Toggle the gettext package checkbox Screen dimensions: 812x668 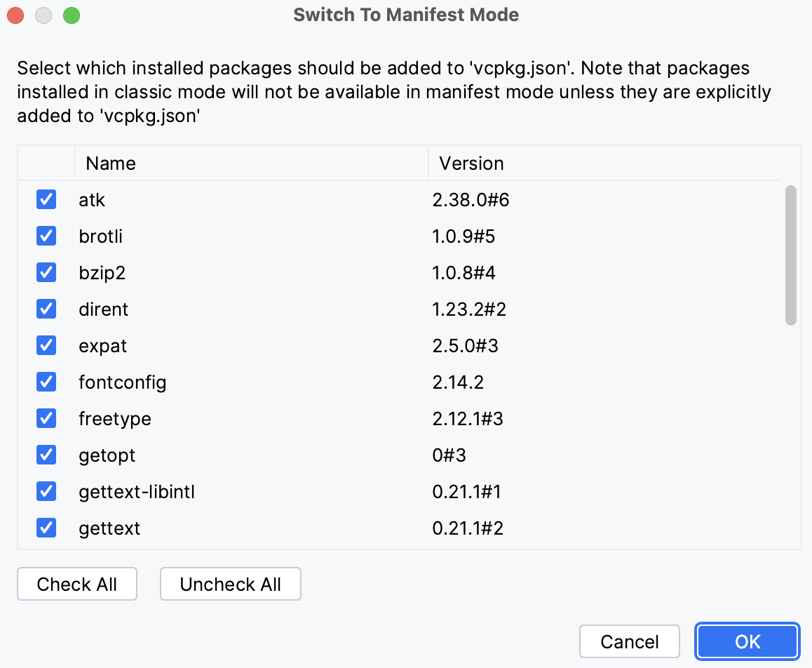click(x=46, y=528)
